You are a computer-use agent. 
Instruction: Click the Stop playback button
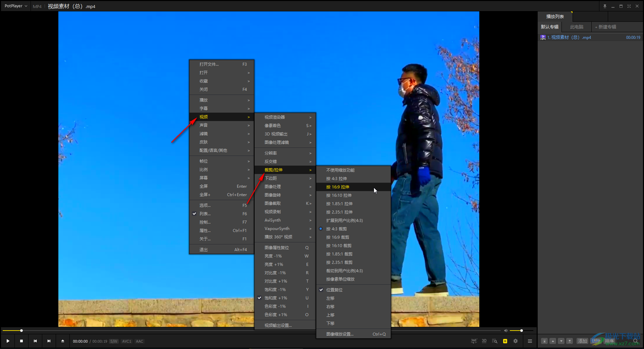pyautogui.click(x=21, y=341)
